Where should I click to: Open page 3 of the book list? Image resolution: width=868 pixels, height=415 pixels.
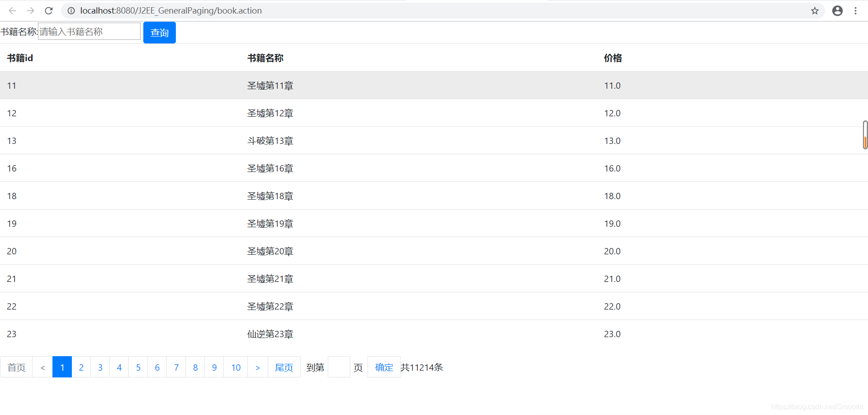point(100,367)
